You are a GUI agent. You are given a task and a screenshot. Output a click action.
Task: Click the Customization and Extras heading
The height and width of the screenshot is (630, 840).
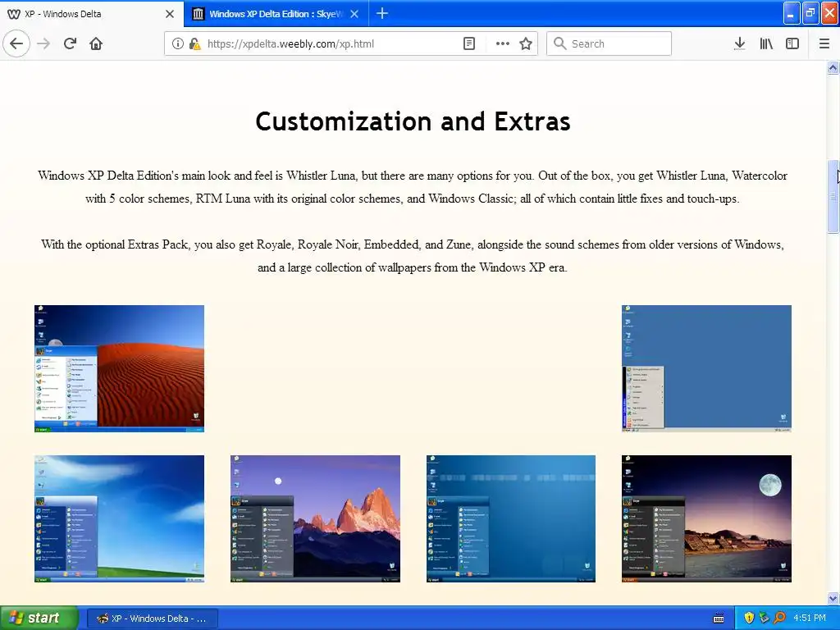coord(413,121)
